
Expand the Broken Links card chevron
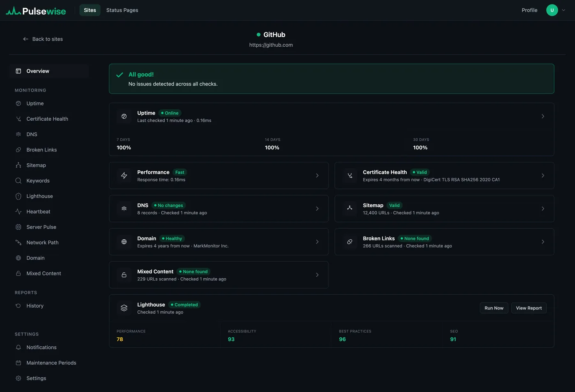pyautogui.click(x=543, y=242)
